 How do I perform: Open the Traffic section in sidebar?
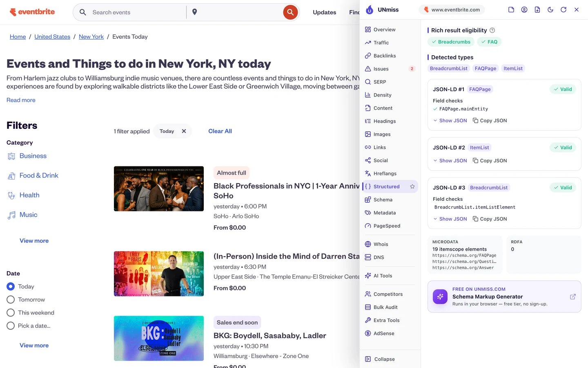pyautogui.click(x=390, y=43)
